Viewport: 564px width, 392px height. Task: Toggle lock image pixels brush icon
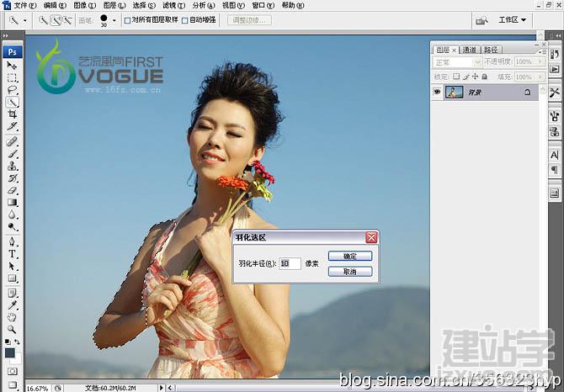coord(466,77)
